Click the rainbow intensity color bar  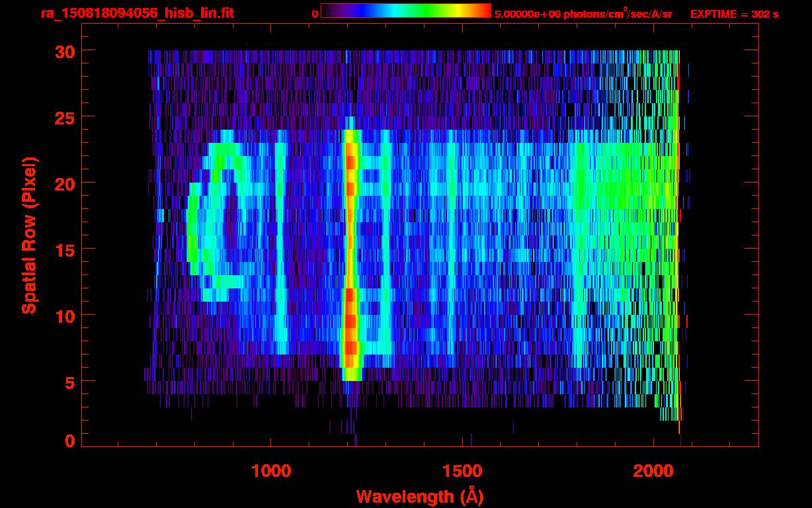[406, 11]
